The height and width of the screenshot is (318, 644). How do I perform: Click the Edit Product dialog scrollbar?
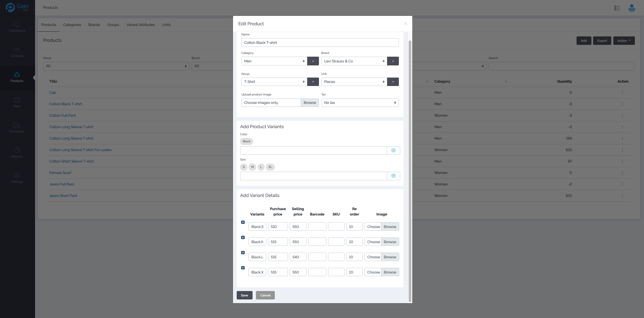coord(410,169)
